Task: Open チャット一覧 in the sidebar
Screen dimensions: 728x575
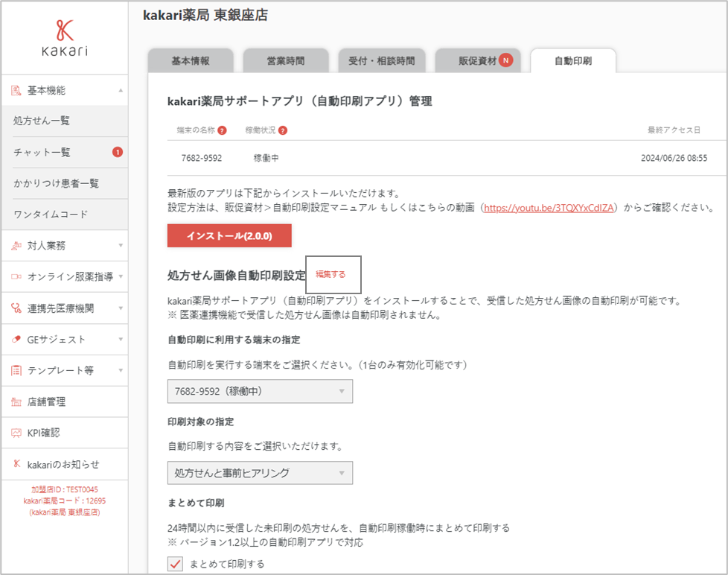Action: point(65,152)
